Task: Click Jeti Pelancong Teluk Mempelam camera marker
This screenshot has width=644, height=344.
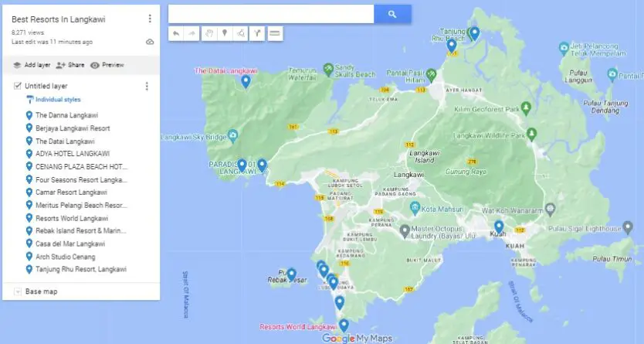Action: [x=564, y=48]
